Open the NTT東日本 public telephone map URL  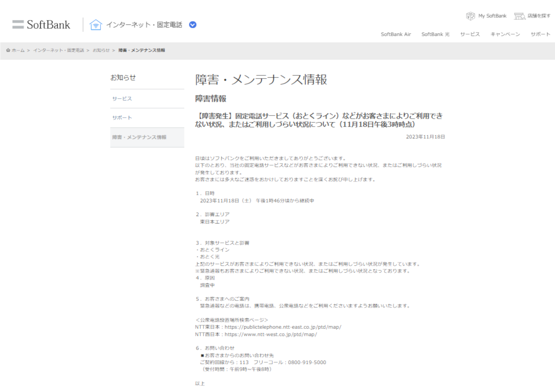[283, 327]
